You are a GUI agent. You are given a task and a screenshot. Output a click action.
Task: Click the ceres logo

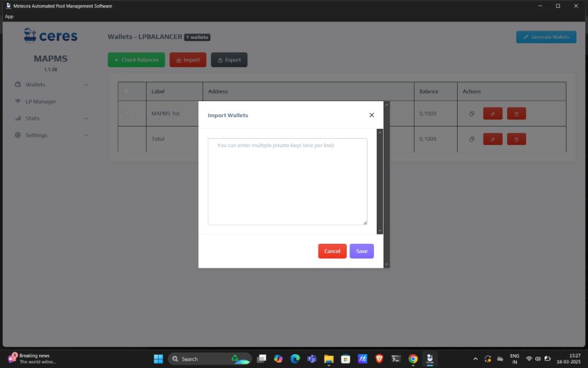pos(51,36)
